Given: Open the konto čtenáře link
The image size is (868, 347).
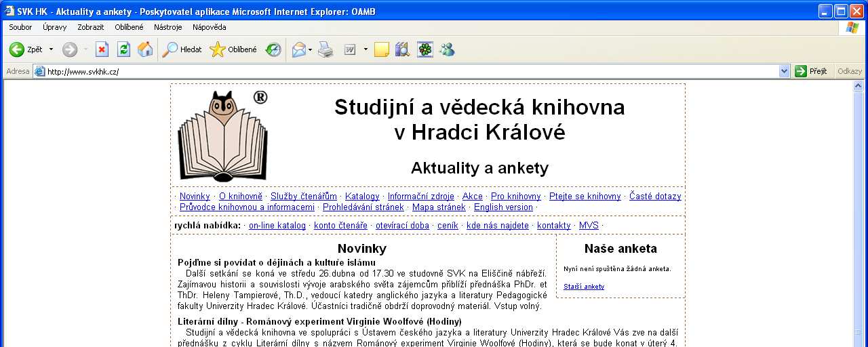Looking at the screenshot, I should [340, 226].
